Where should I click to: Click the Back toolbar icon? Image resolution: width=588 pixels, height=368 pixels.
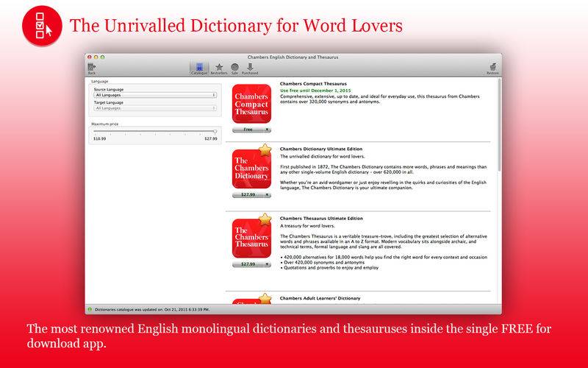coord(92,68)
